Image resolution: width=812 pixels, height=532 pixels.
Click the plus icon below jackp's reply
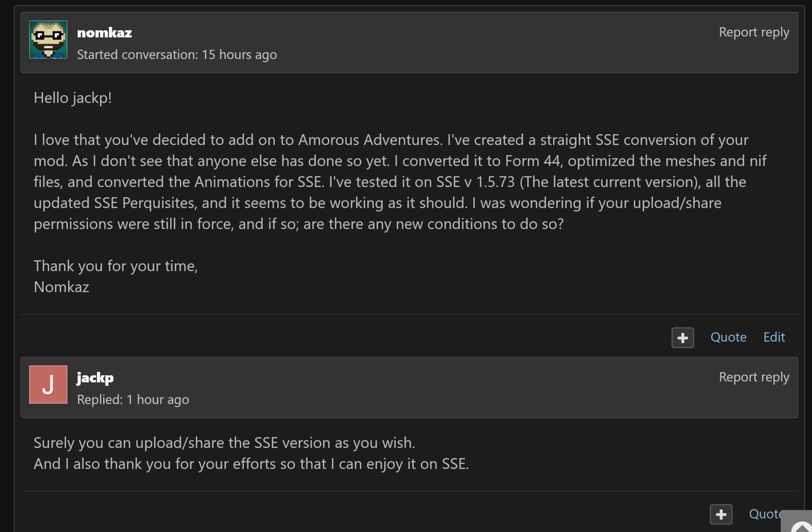point(721,514)
